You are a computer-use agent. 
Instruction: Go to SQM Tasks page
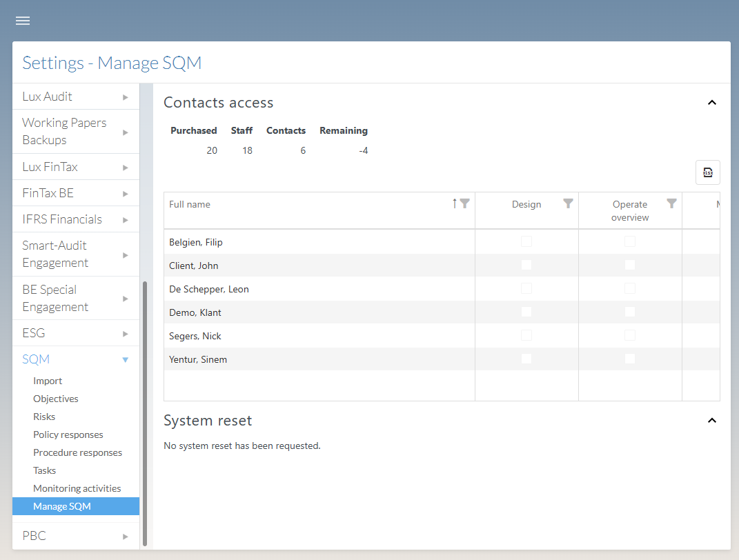coord(44,470)
